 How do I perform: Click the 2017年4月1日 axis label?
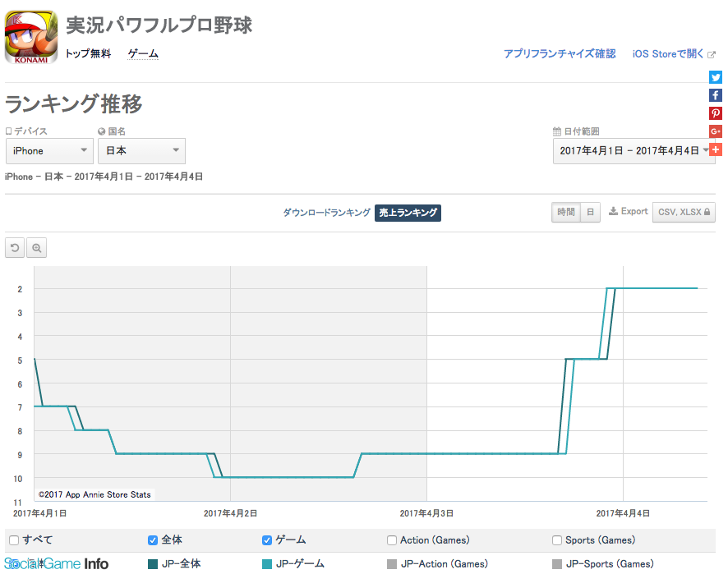pos(40,513)
